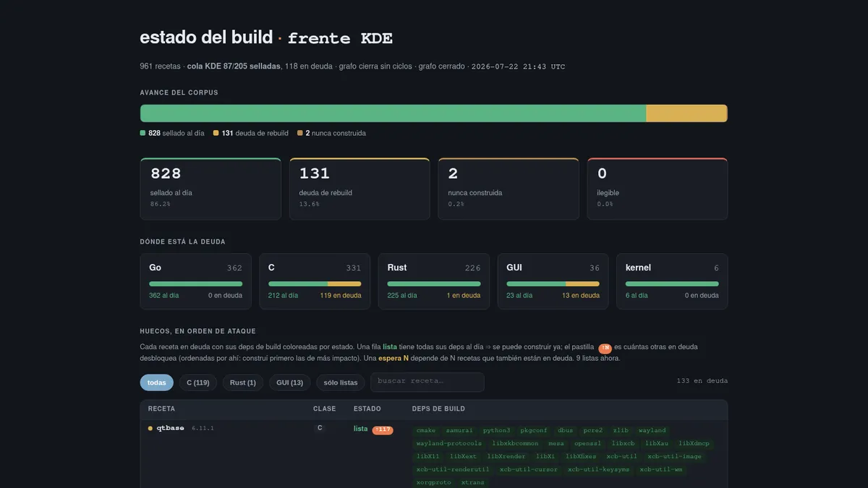Click the 'buscar receta' search field
Image resolution: width=868 pixels, height=488 pixels.
(x=427, y=382)
